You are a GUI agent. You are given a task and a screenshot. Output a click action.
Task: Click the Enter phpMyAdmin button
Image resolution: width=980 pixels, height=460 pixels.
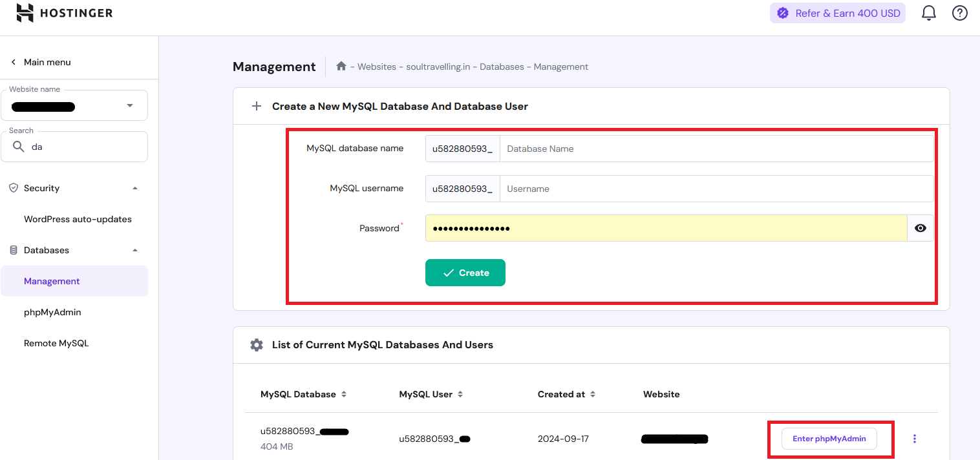tap(829, 439)
